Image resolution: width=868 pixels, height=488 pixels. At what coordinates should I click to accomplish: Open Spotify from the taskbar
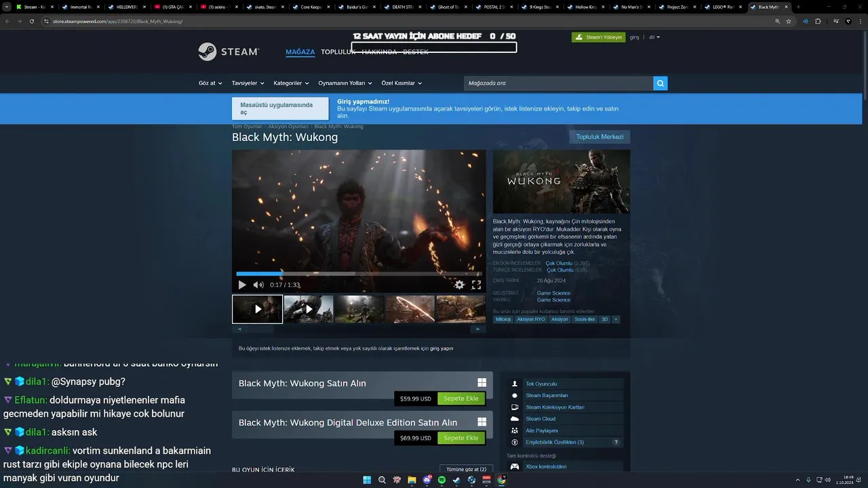click(441, 480)
